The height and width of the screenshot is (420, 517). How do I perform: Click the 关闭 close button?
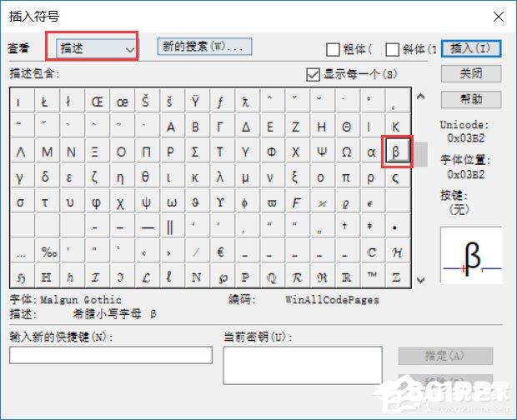click(471, 73)
